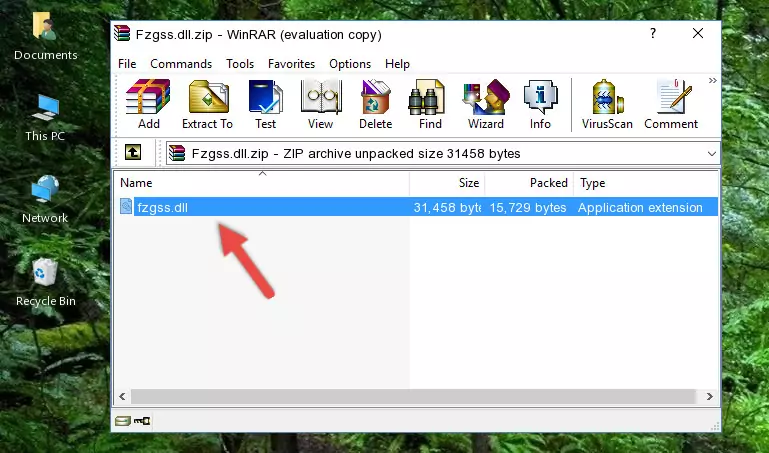769x453 pixels.
Task: Go up one folder level
Action: pyautogui.click(x=133, y=152)
